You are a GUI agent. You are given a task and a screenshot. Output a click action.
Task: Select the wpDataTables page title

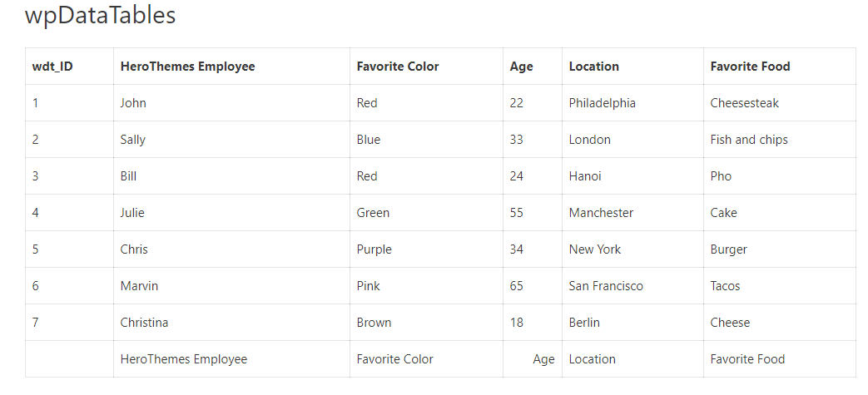click(100, 15)
